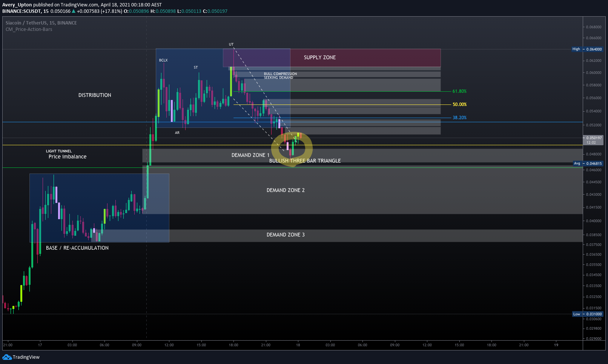Click the Low 0.031000 price tag

pyautogui.click(x=588, y=314)
